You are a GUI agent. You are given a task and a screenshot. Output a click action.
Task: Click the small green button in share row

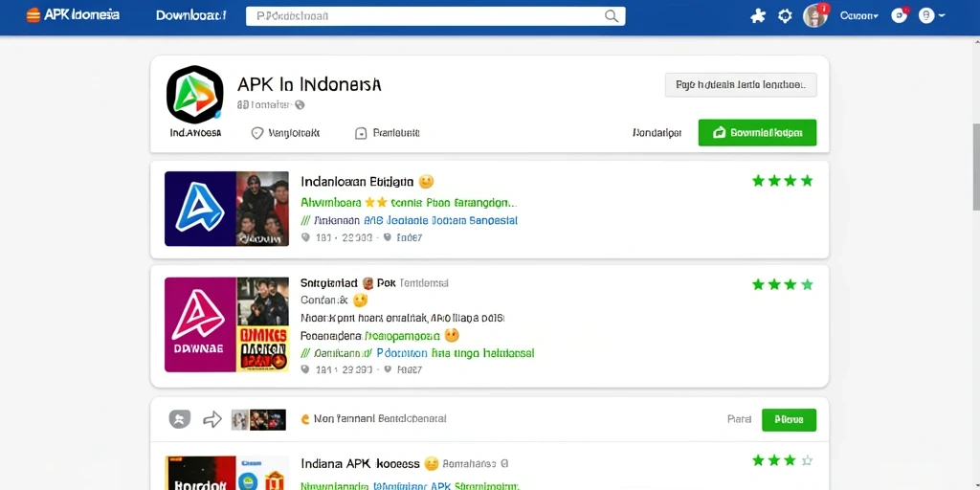pos(789,419)
